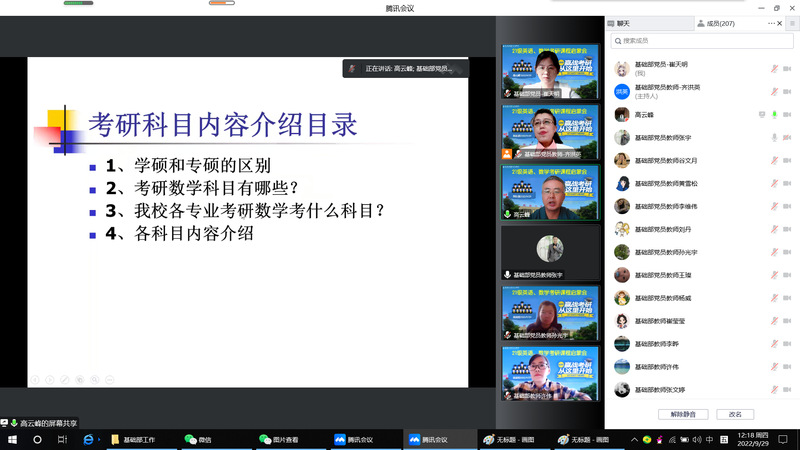Click the 改名 rename button

pyautogui.click(x=735, y=414)
